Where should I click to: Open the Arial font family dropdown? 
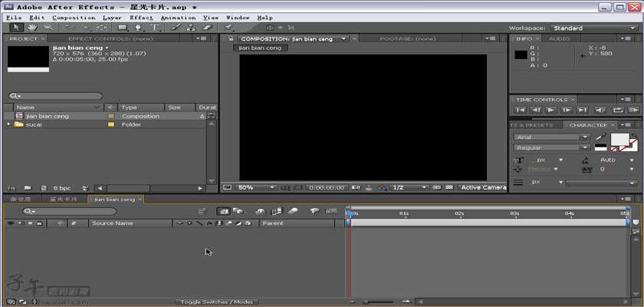pos(551,137)
